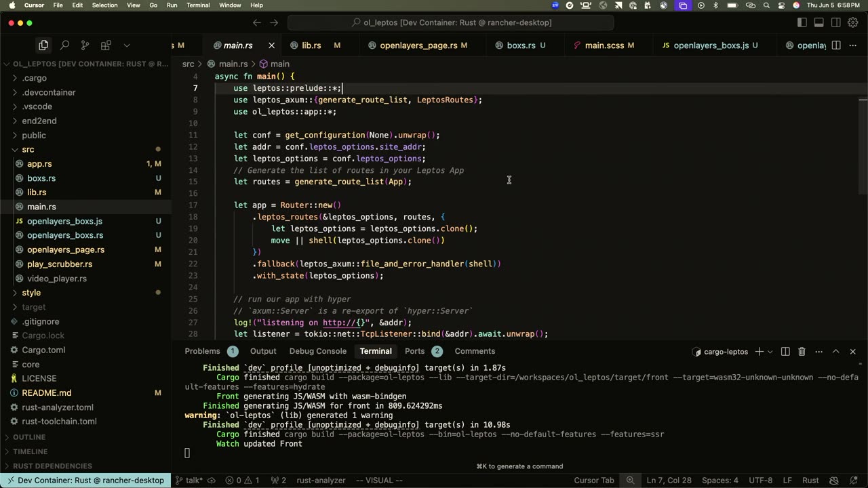868x488 pixels.
Task: Close the bottom panel
Action: (x=853, y=352)
